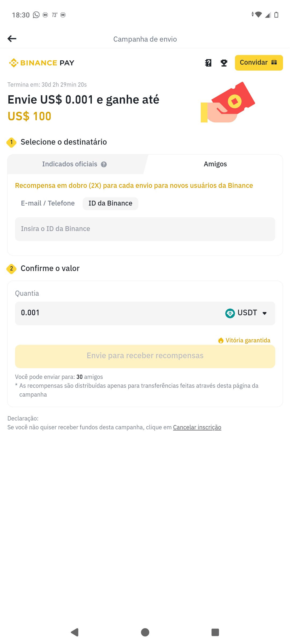Screen dimensions: 290x644
Task: Focus the Insira o ID da Binance field
Action: click(145, 229)
